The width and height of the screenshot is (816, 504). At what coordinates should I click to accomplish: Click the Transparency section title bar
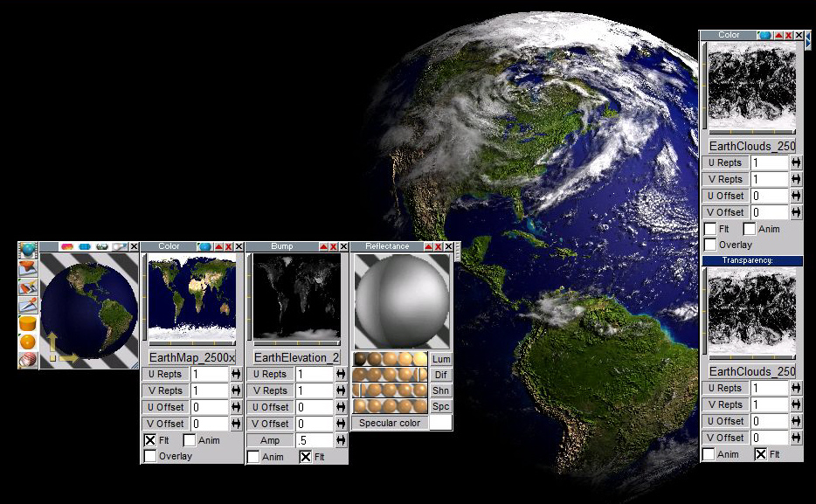(x=752, y=260)
